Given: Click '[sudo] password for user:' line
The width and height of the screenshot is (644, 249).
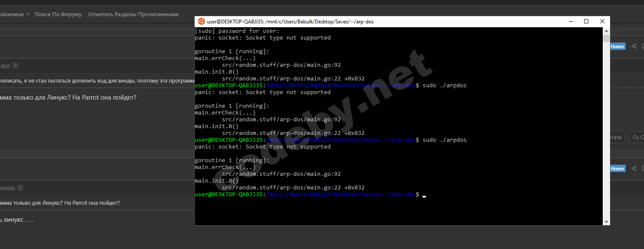Looking at the screenshot, I should 237,31.
